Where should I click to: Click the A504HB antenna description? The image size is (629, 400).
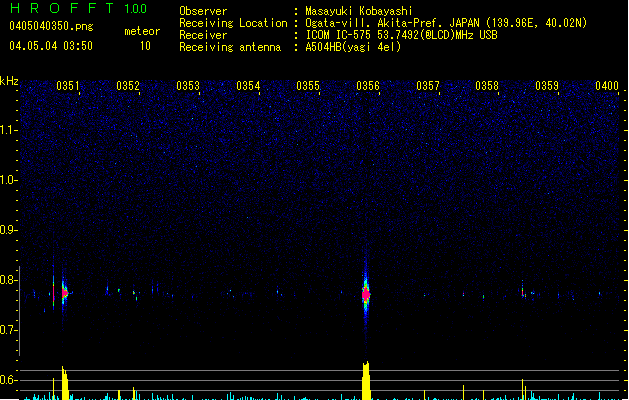coord(353,47)
